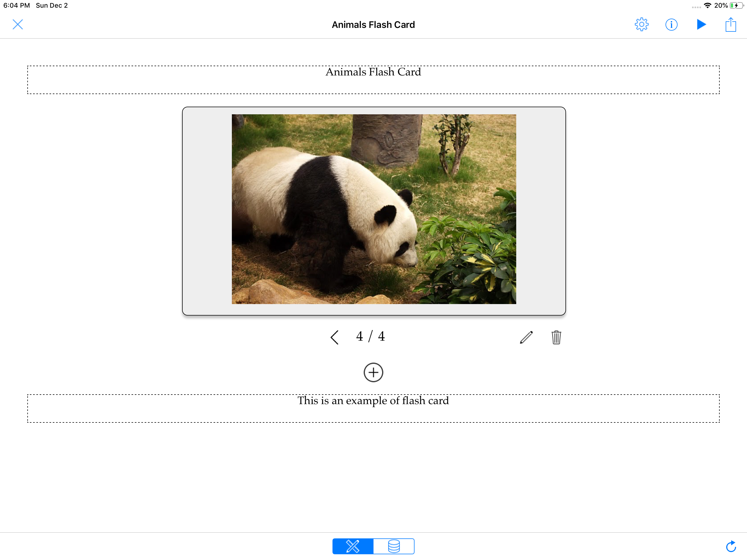Open the share sheet icon
747x560 pixels.
(x=730, y=25)
